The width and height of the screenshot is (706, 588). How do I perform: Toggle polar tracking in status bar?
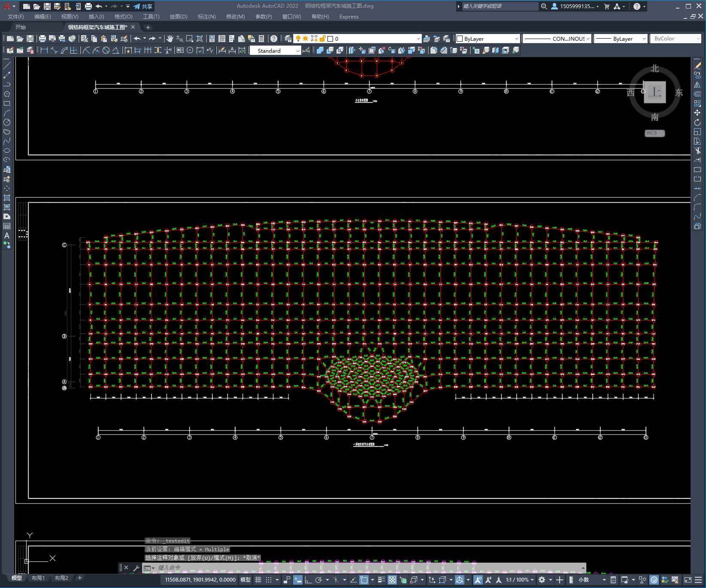coord(318,580)
